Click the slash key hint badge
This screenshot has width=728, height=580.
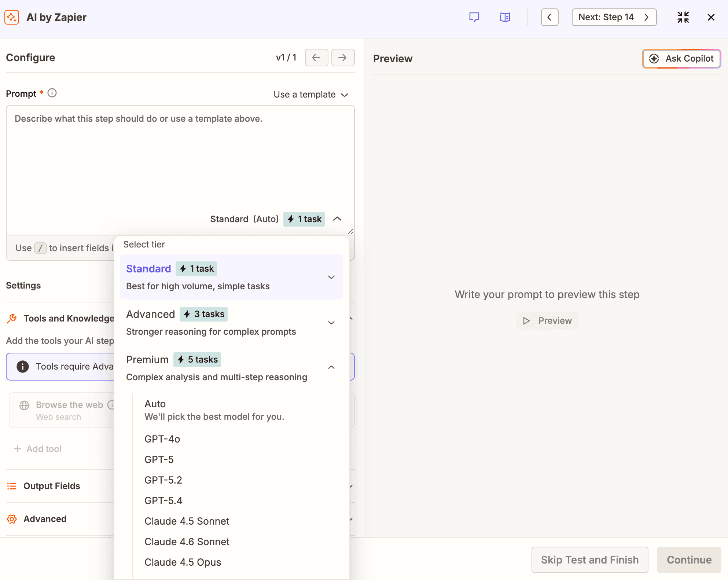40,248
